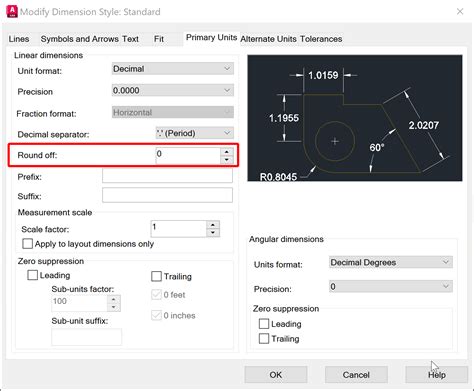Click the Scale factor down arrow

[x=213, y=232]
